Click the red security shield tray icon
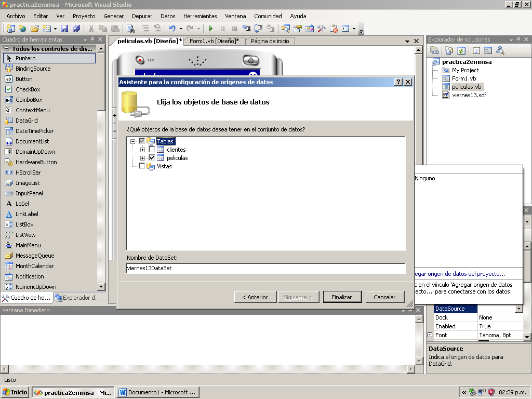 [491, 392]
